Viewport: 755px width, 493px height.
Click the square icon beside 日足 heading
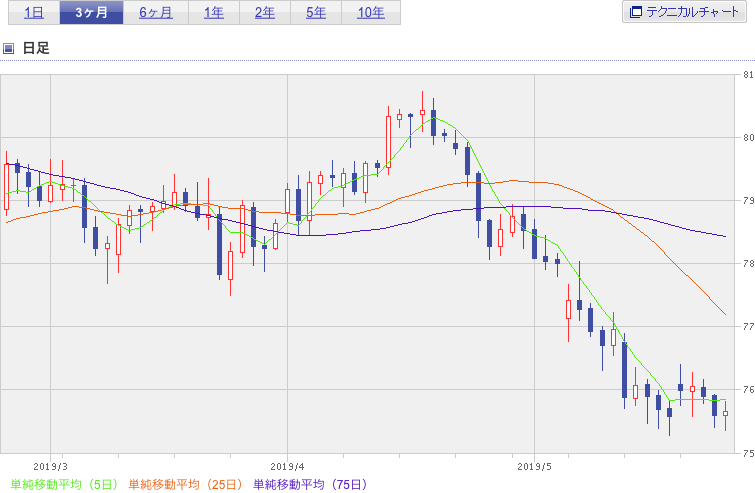pyautogui.click(x=8, y=48)
